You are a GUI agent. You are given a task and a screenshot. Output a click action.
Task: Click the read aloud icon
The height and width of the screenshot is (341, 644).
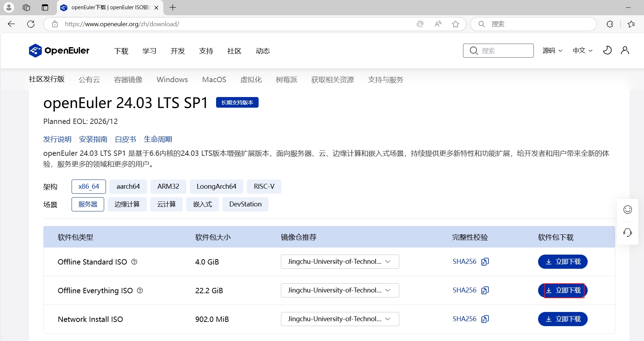(x=438, y=24)
